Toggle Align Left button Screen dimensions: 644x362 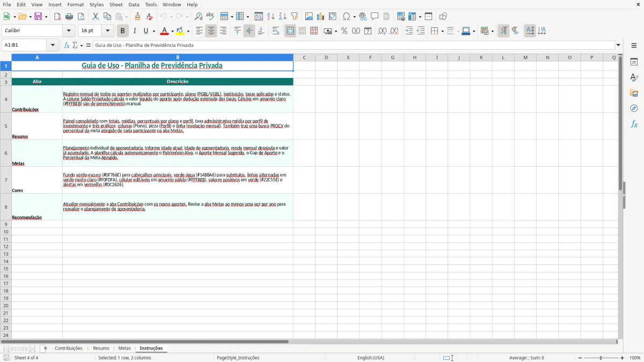199,31
